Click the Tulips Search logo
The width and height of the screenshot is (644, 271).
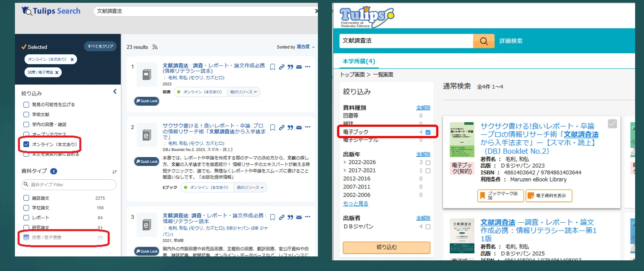(51, 11)
